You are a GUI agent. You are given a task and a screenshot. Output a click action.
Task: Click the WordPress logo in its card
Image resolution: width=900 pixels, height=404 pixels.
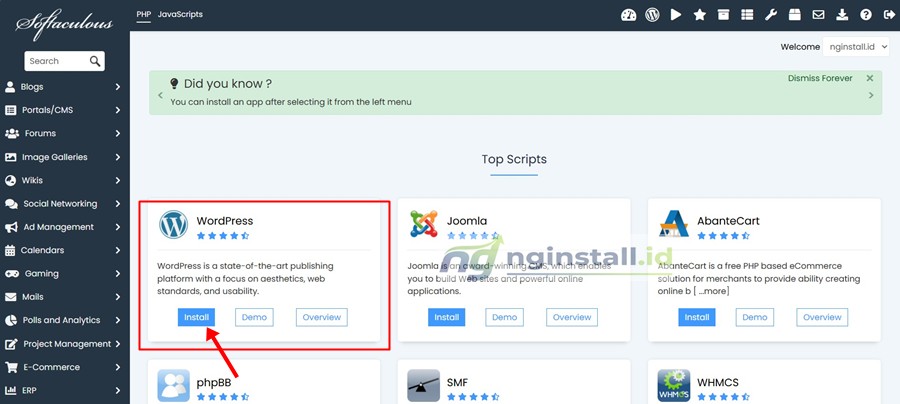173,224
